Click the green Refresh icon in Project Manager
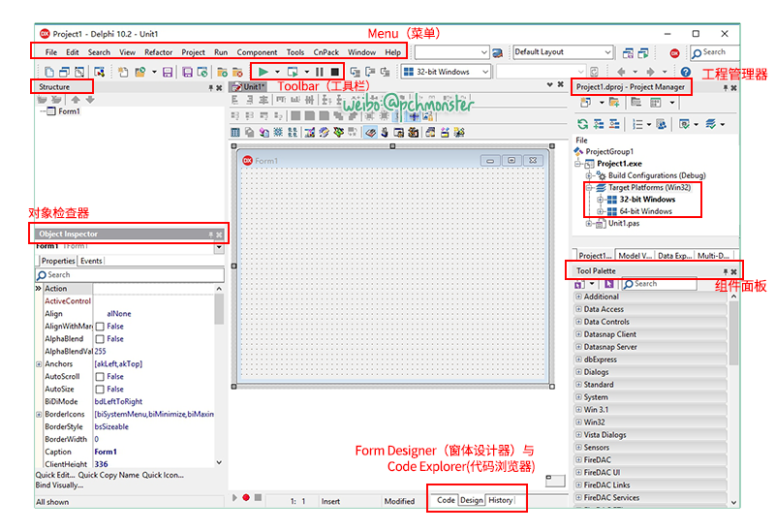 (x=583, y=124)
